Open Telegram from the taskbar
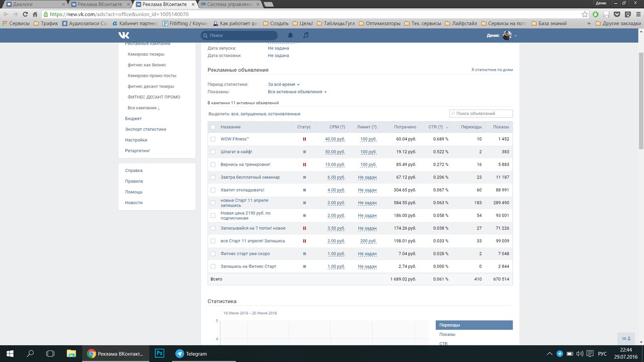 pyautogui.click(x=191, y=353)
